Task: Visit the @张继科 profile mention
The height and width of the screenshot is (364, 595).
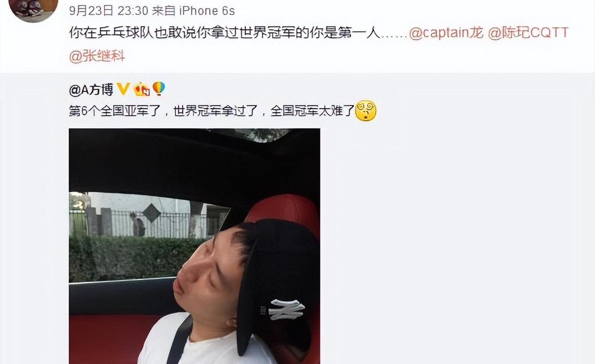Action: pos(97,56)
